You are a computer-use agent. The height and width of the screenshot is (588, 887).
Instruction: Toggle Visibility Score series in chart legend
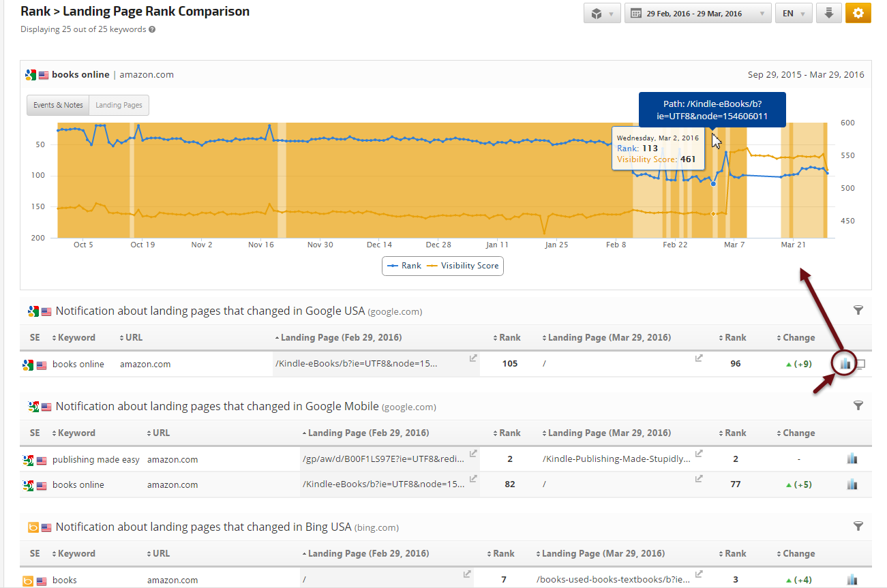click(x=463, y=266)
